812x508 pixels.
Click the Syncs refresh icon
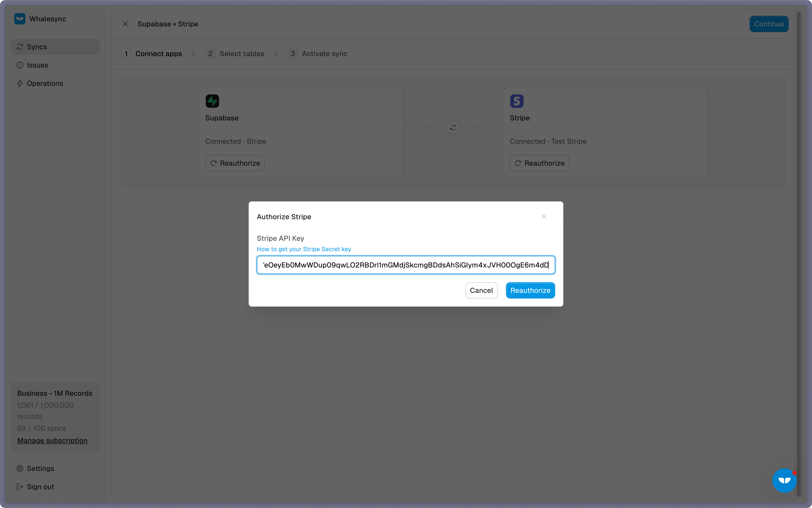(20, 47)
